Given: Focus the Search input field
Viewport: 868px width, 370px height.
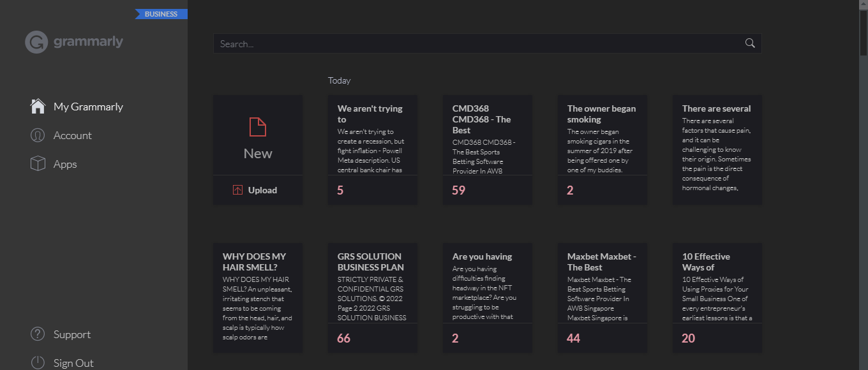Looking at the screenshot, I should point(487,43).
